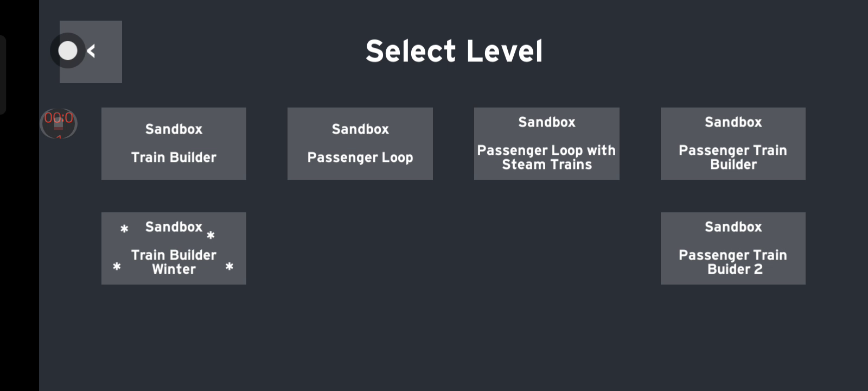Click 'Sandbox' heading above plain 'Passenger Loop'
The height and width of the screenshot is (391, 868).
(360, 129)
